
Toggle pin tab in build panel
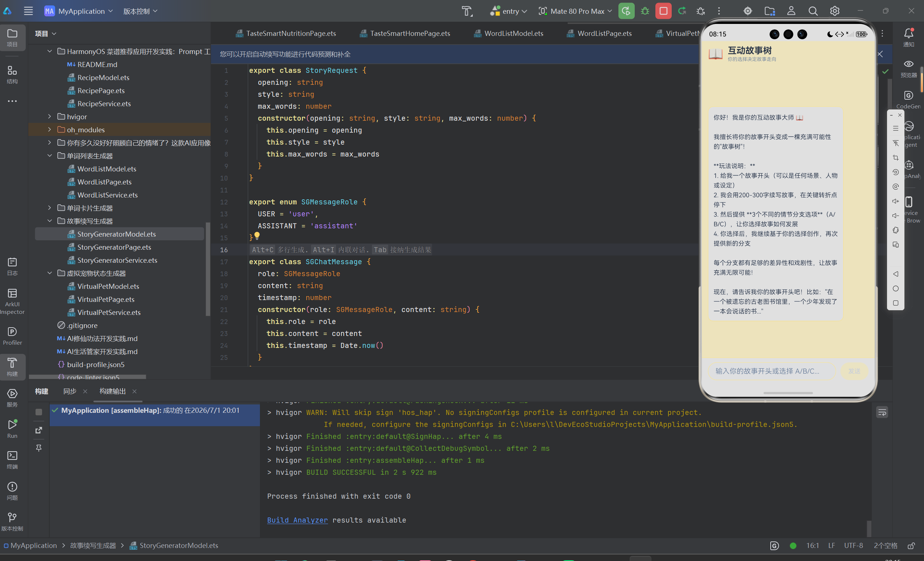(x=39, y=448)
